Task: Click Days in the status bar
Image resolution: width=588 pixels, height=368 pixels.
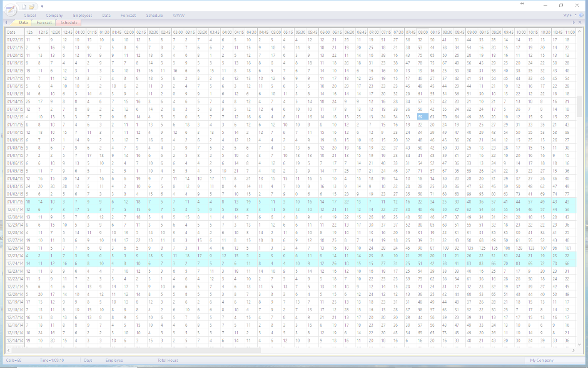Action: pyautogui.click(x=88, y=360)
